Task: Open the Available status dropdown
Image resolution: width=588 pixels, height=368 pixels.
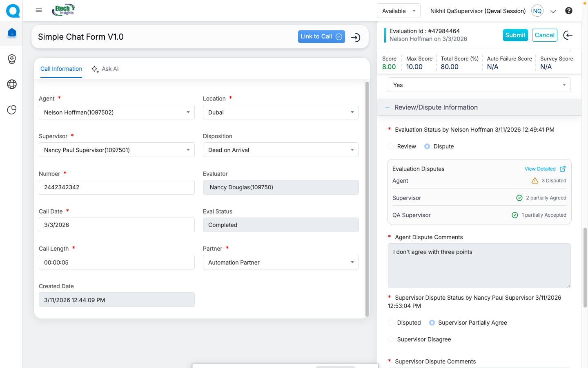Action: [398, 11]
